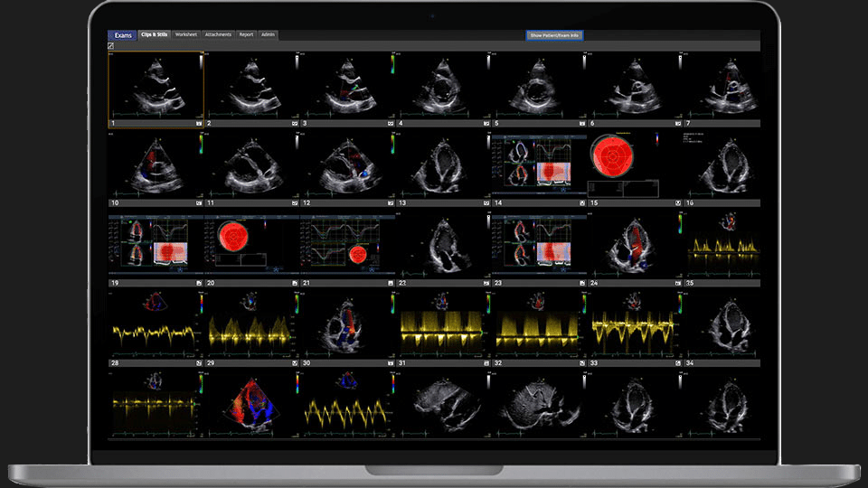Click the clip type icon on label bar 24
The width and height of the screenshot is (868, 488).
tap(677, 283)
